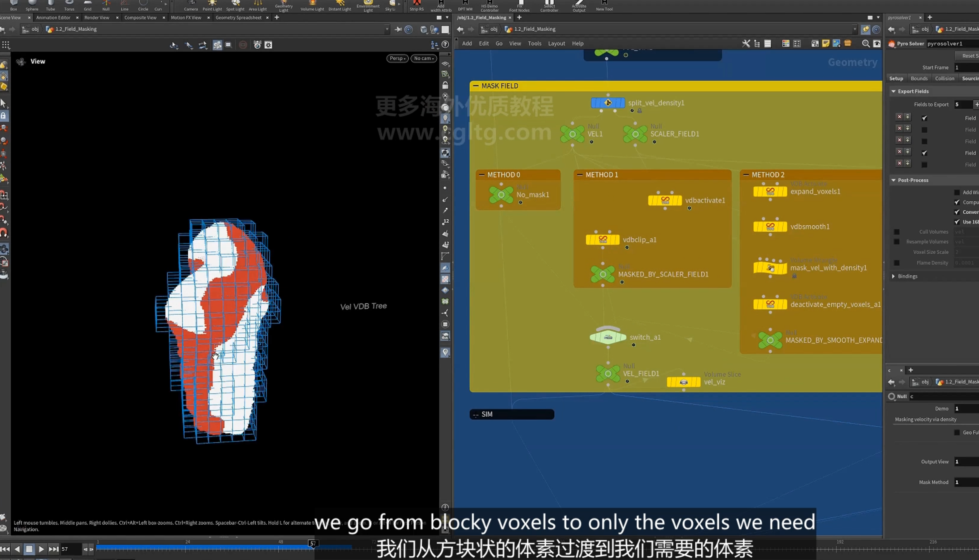Click the viewport help question mark icon
The width and height of the screenshot is (979, 560).
click(445, 45)
